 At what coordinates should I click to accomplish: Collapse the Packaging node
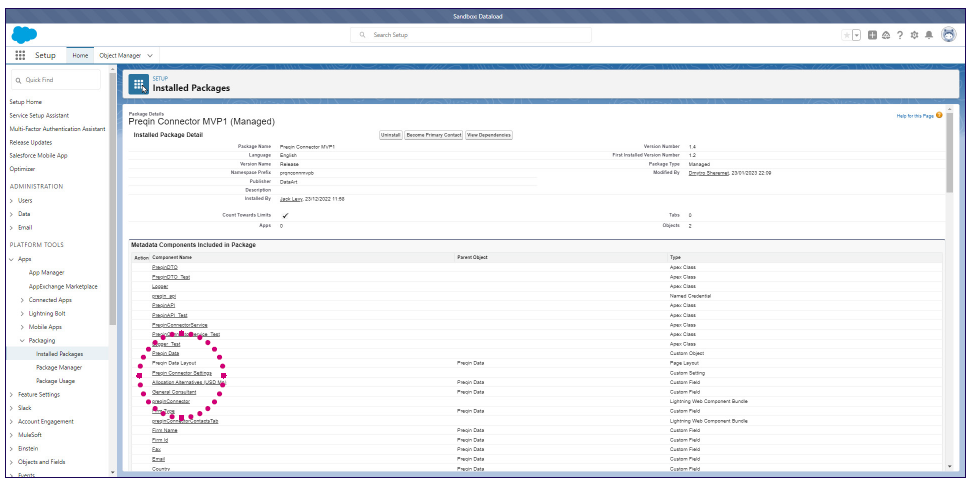click(22, 340)
